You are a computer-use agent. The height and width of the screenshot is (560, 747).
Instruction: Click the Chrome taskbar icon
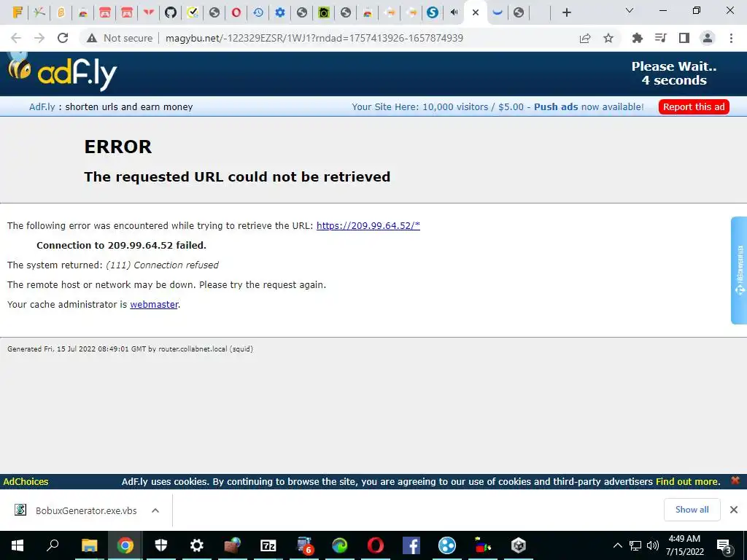[125, 545]
